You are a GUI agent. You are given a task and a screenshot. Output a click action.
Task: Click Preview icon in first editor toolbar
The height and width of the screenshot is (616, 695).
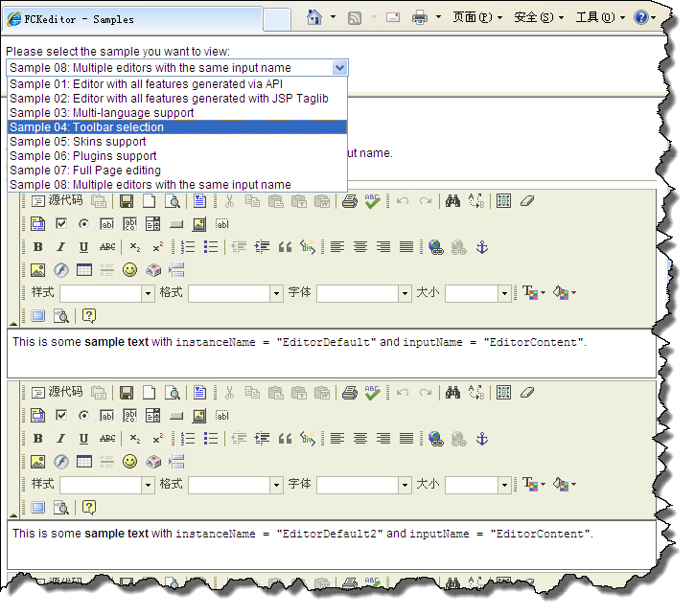pos(173,201)
